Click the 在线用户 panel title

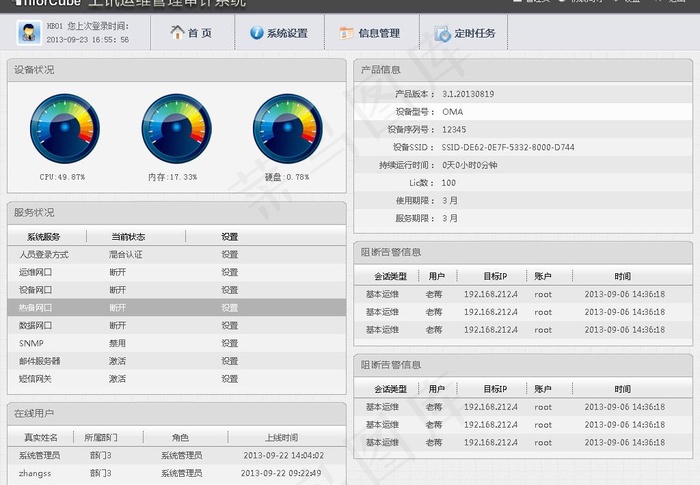click(34, 414)
